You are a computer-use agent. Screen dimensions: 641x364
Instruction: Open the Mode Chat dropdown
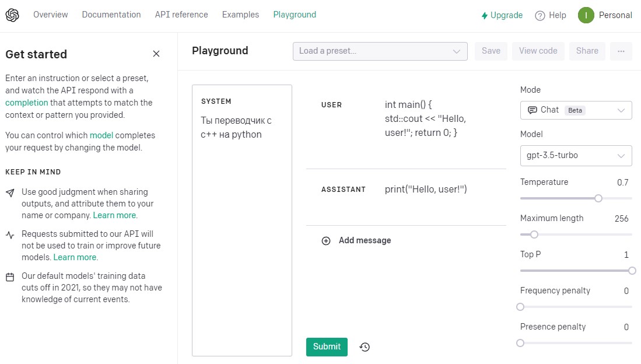tap(576, 110)
